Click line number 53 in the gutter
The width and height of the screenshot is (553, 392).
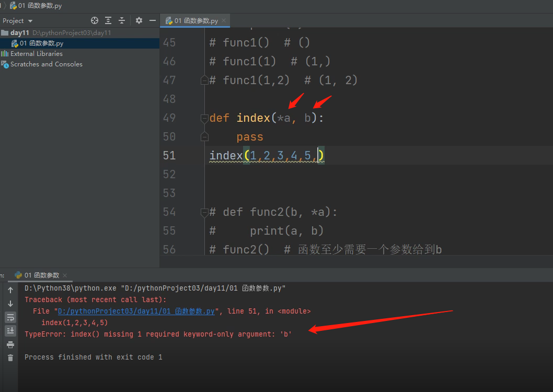tap(169, 193)
